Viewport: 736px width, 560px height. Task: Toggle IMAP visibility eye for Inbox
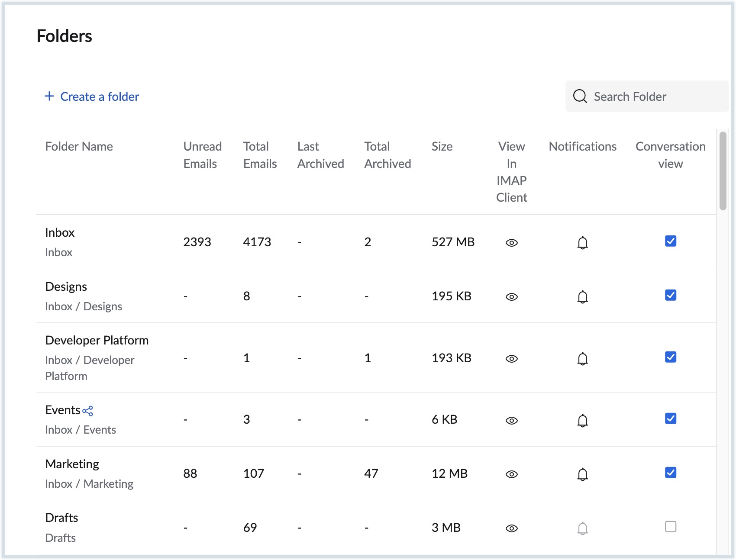pyautogui.click(x=511, y=243)
